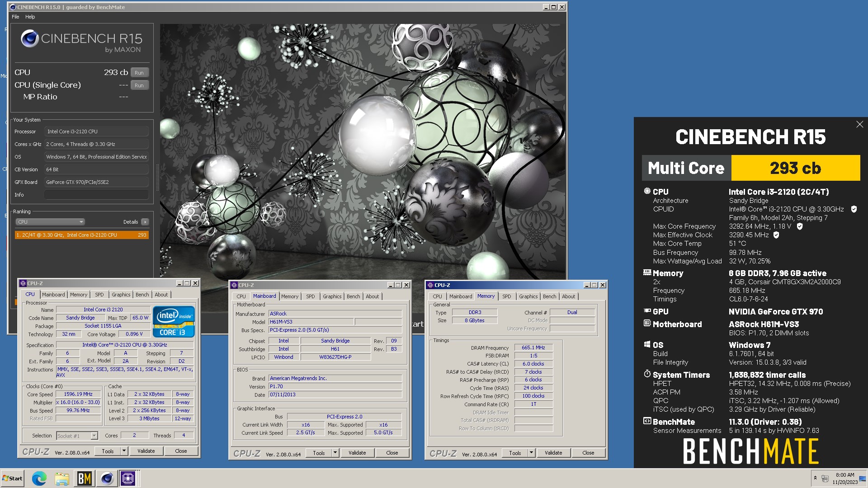Open the Help menu in Cinebench
The height and width of the screenshot is (488, 868).
pos(30,17)
